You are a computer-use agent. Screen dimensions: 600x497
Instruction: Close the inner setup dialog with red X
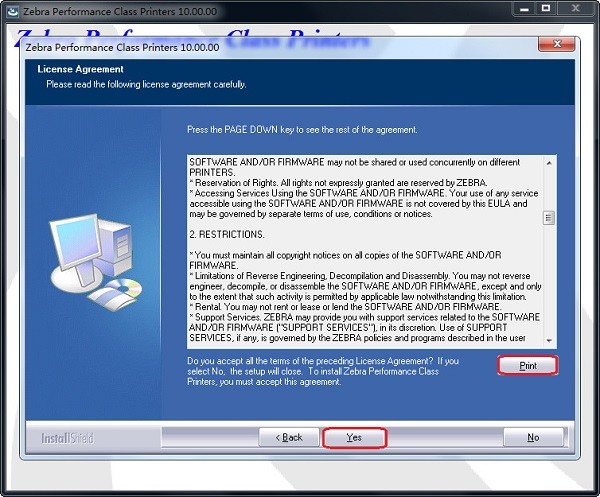pyautogui.click(x=556, y=45)
